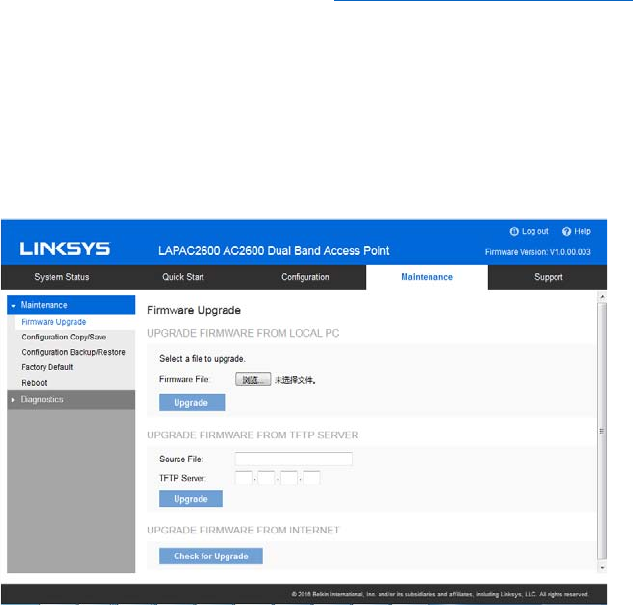Click Upgrade under local PC section
This screenshot has height=605, width=633.
tap(192, 402)
